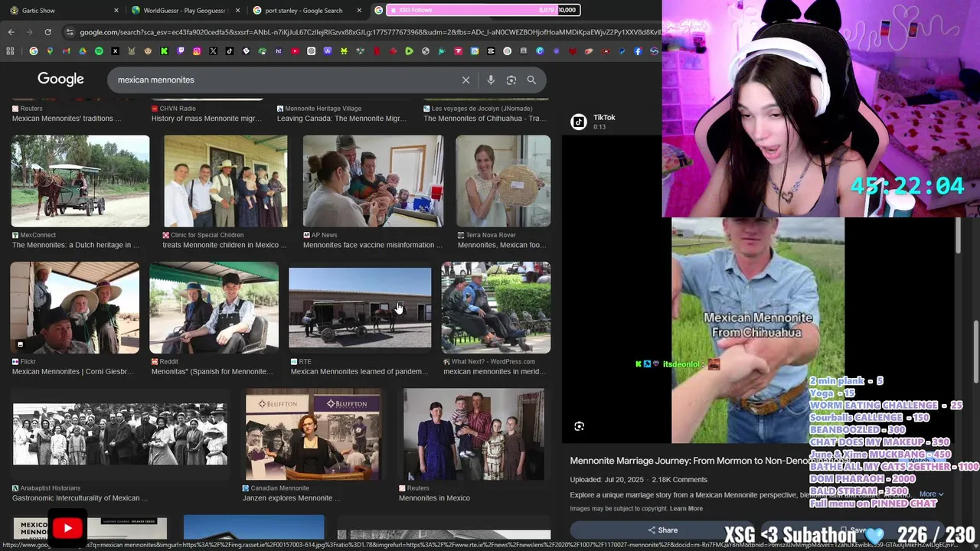Clear the search box with X

pyautogui.click(x=465, y=80)
